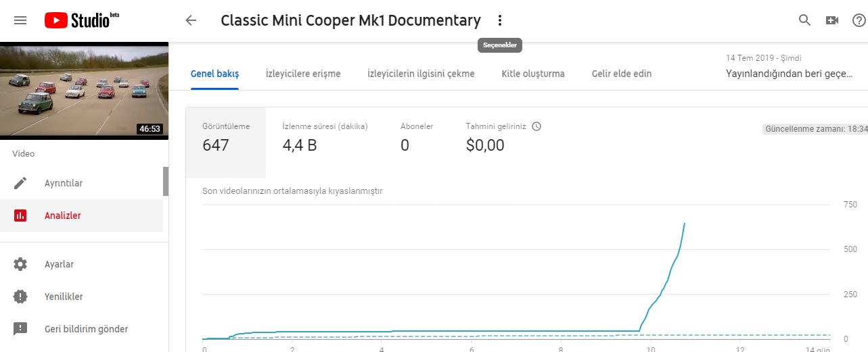Open the create video camera icon

pos(832,20)
